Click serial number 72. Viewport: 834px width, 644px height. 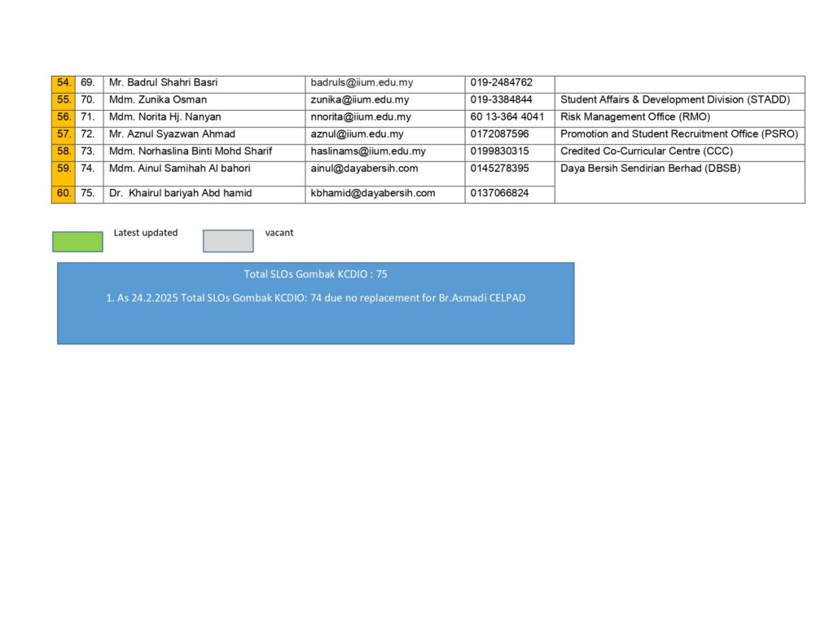(90, 136)
